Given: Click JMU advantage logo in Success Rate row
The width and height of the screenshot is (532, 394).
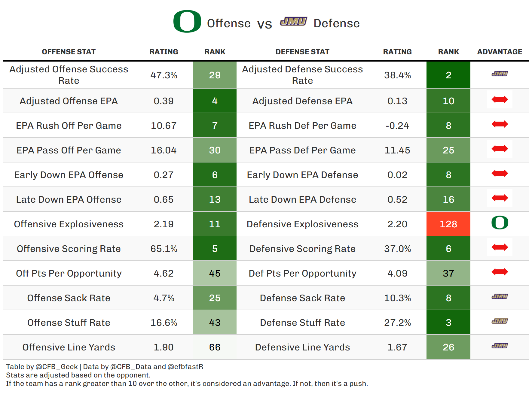Looking at the screenshot, I should pos(500,74).
